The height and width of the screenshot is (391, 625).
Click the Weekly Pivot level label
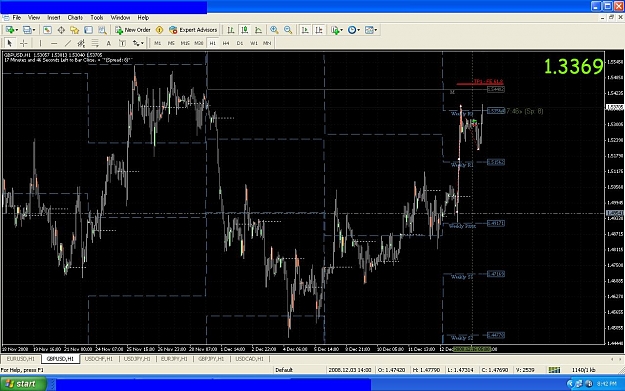462,226
